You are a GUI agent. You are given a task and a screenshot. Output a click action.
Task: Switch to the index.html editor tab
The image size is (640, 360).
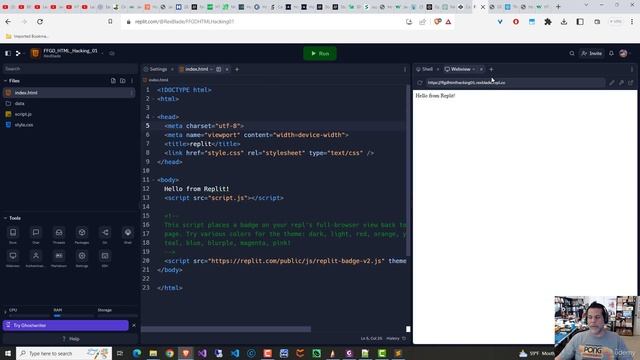(x=196, y=69)
